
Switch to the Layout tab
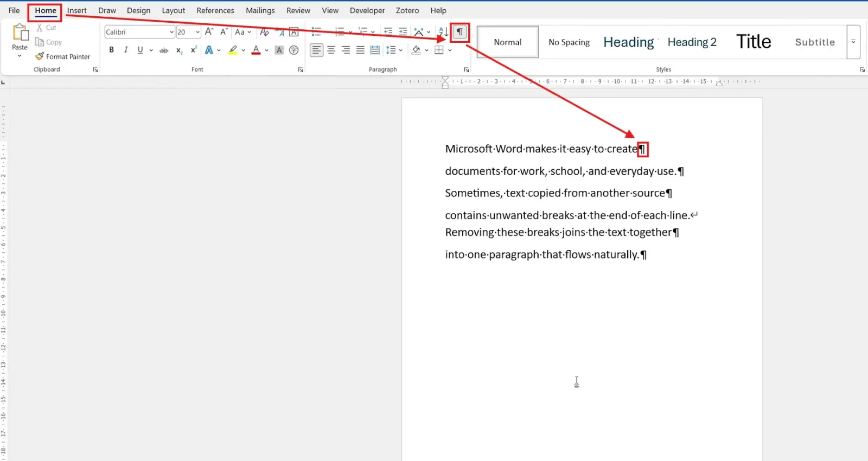tap(173, 10)
